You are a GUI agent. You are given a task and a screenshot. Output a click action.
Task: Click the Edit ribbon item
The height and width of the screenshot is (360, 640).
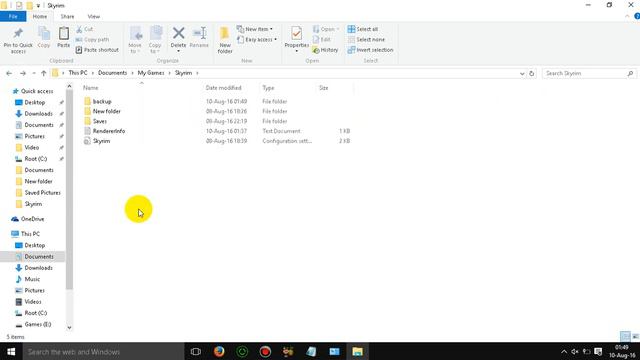(322, 40)
